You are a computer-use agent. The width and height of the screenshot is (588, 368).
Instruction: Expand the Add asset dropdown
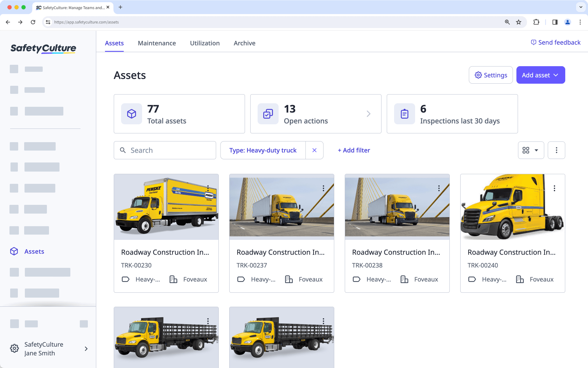pyautogui.click(x=540, y=75)
